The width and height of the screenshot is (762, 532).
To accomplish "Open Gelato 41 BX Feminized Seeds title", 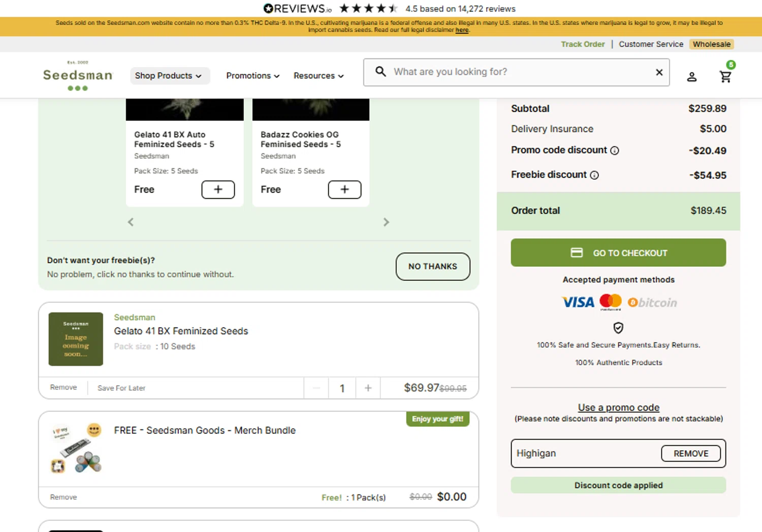I will coord(181,331).
